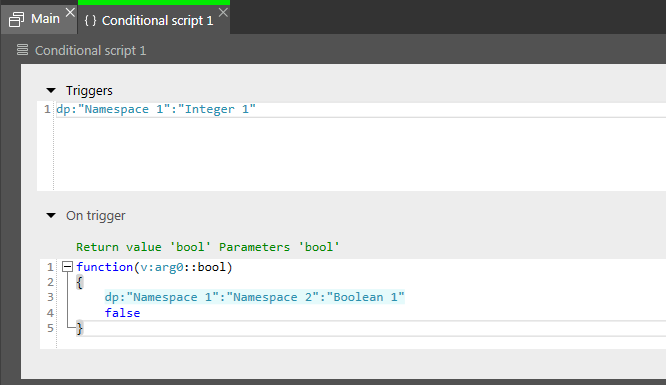Place cursor on the function declaration line
The width and height of the screenshot is (666, 385).
[154, 267]
